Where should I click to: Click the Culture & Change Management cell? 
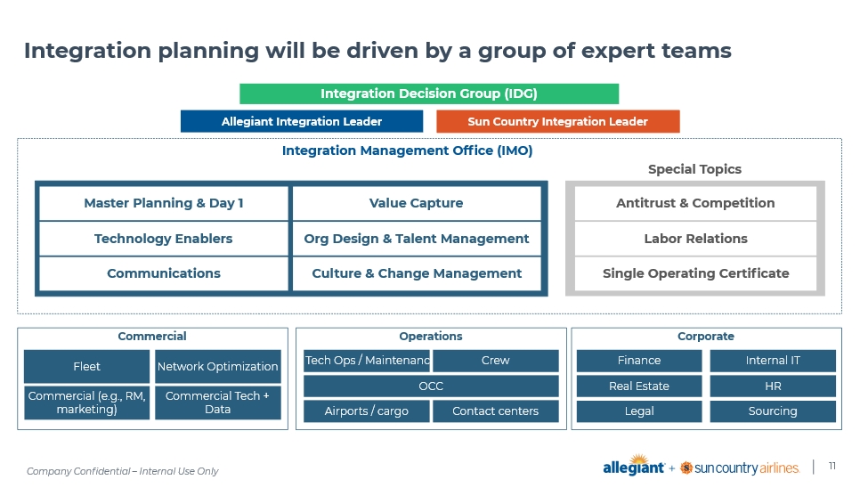point(416,273)
